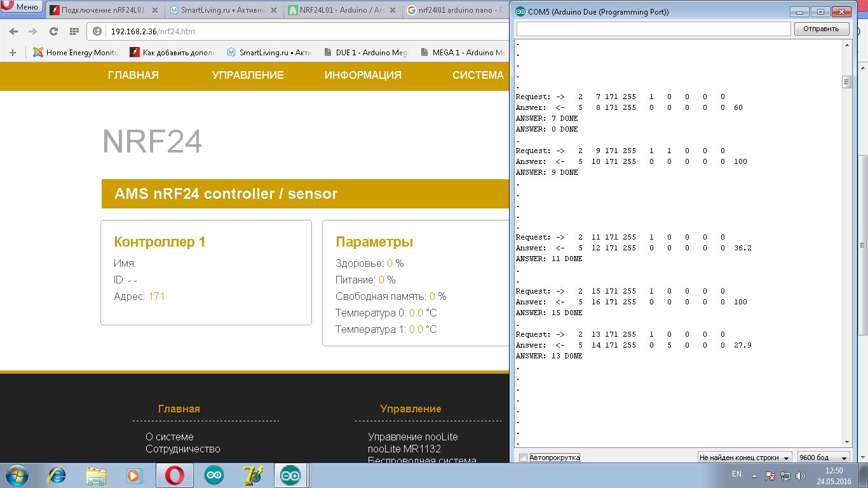The width and height of the screenshot is (868, 488).
Task: Open Windows Explorer from the taskbar
Action: pos(96,475)
